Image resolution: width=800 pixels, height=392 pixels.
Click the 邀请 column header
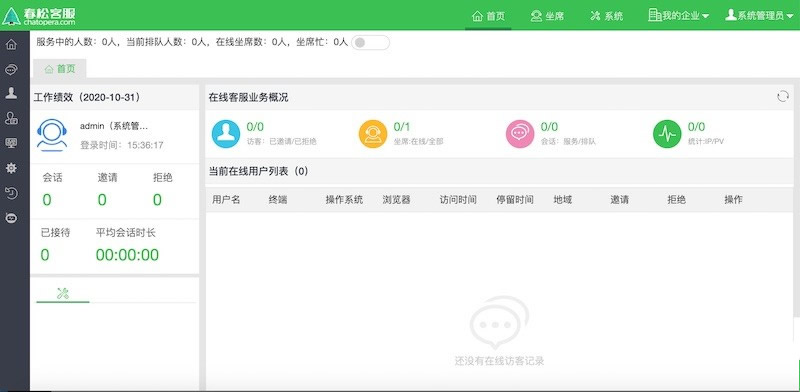619,200
